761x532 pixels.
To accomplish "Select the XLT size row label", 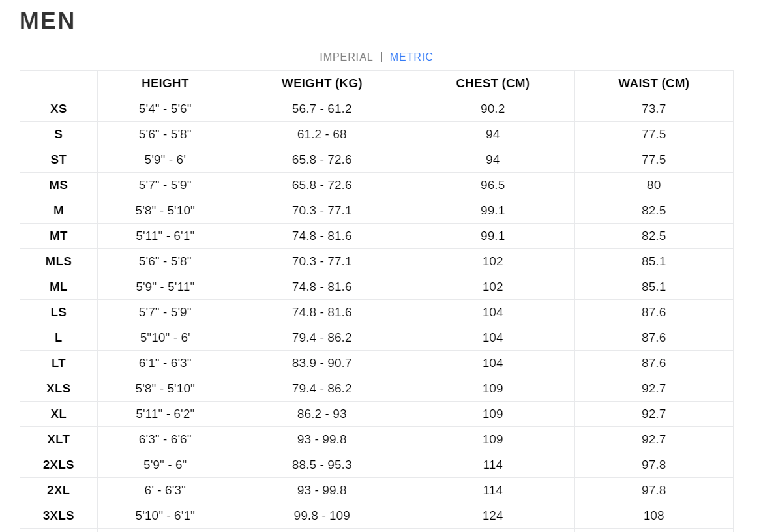I will coord(58,439).
